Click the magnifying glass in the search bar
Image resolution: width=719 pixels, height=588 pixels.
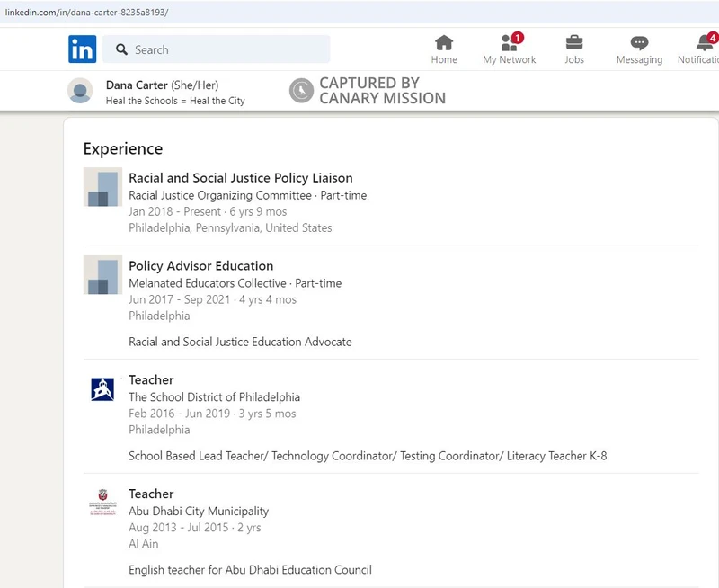[121, 49]
